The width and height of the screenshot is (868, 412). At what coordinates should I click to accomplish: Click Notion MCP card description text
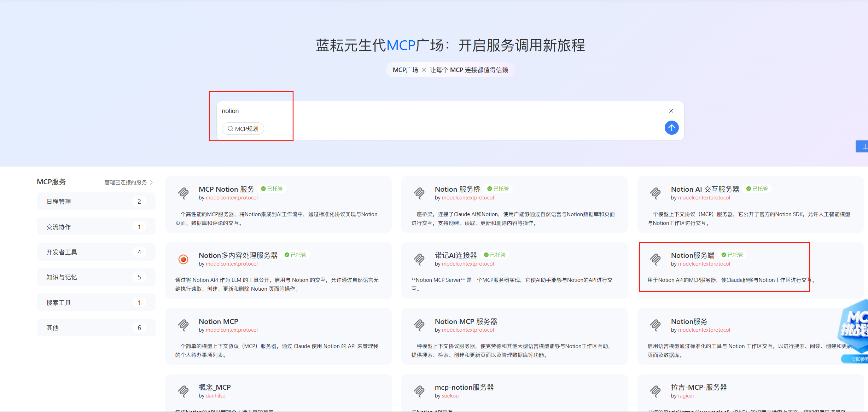point(276,350)
